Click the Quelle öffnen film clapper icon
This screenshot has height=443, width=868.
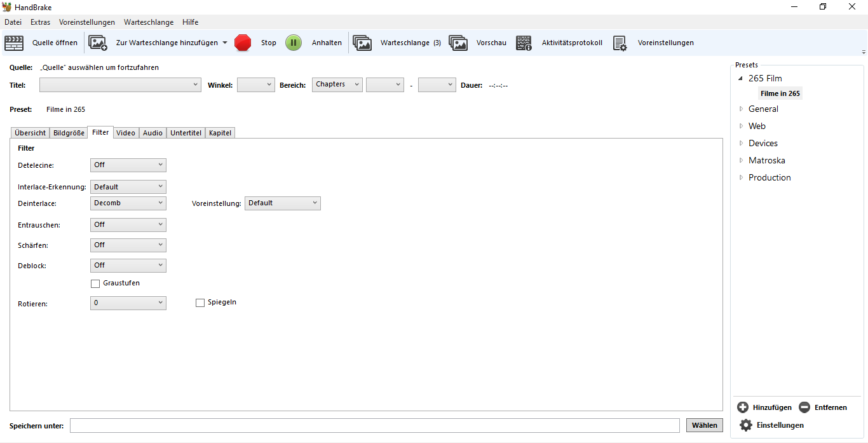coord(14,43)
